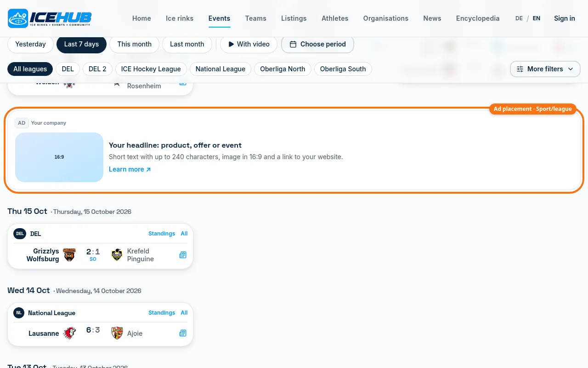Open the Choose period date picker
Image resolution: width=588 pixels, height=368 pixels.
pos(317,44)
